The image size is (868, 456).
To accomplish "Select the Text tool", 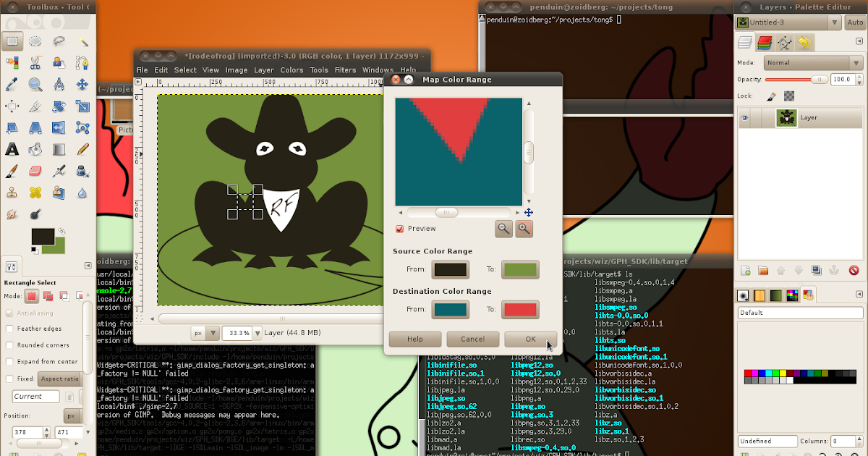I will [x=12, y=149].
